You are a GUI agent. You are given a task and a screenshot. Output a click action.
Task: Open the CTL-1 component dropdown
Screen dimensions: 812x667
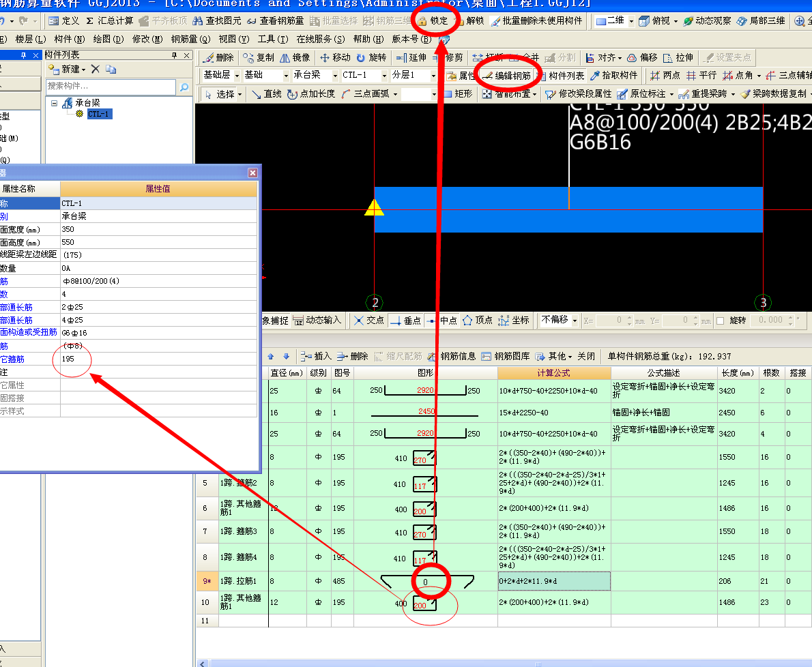[x=384, y=76]
